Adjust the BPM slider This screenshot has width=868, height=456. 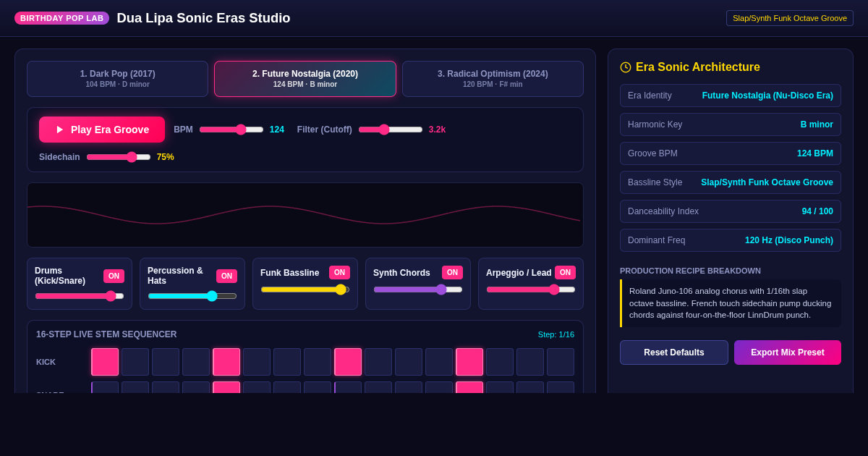[231, 130]
